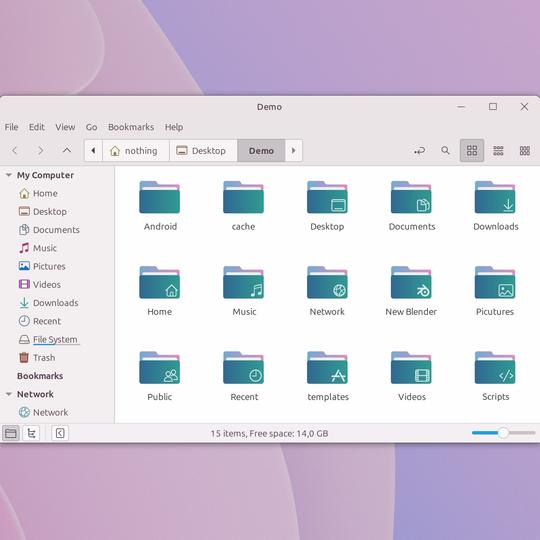Screen dimensions: 540x540
Task: Open File System in the sidebar
Action: click(48, 340)
